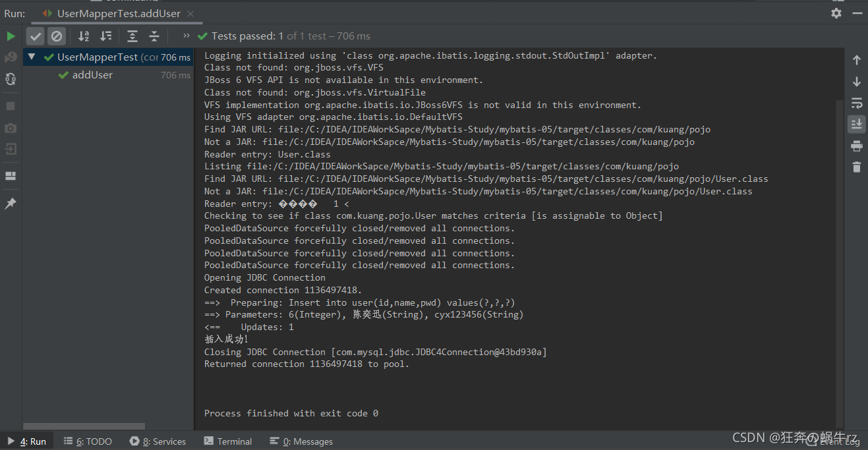The width and height of the screenshot is (868, 450).
Task: Click the dump threads camera icon
Action: point(11,128)
